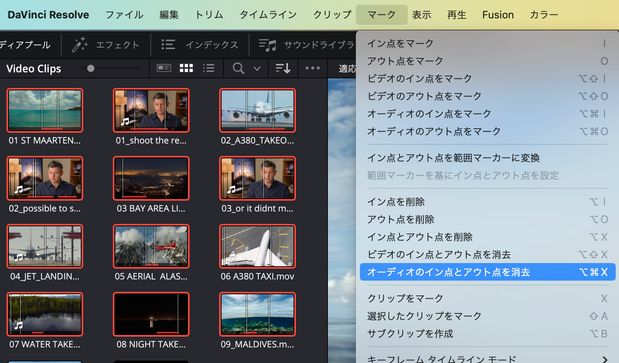The height and width of the screenshot is (363, 619).
Task: Switch media pool to list view
Action: pyautogui.click(x=209, y=68)
